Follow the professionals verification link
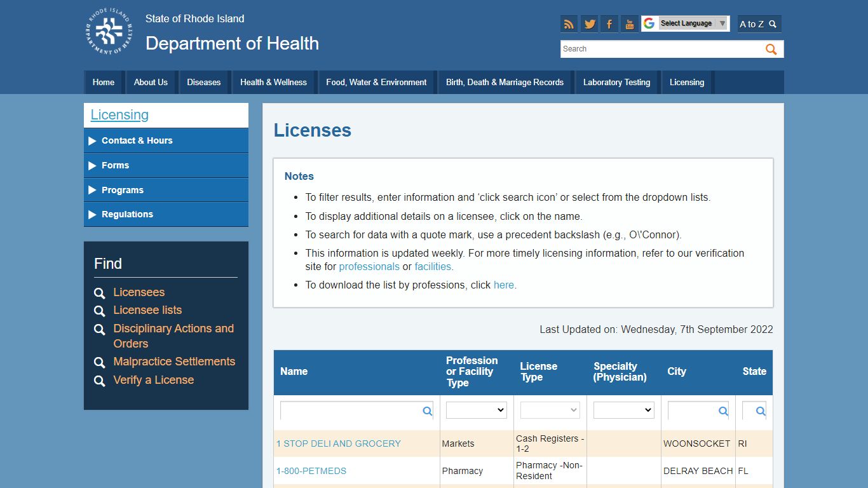This screenshot has width=868, height=488. (369, 267)
